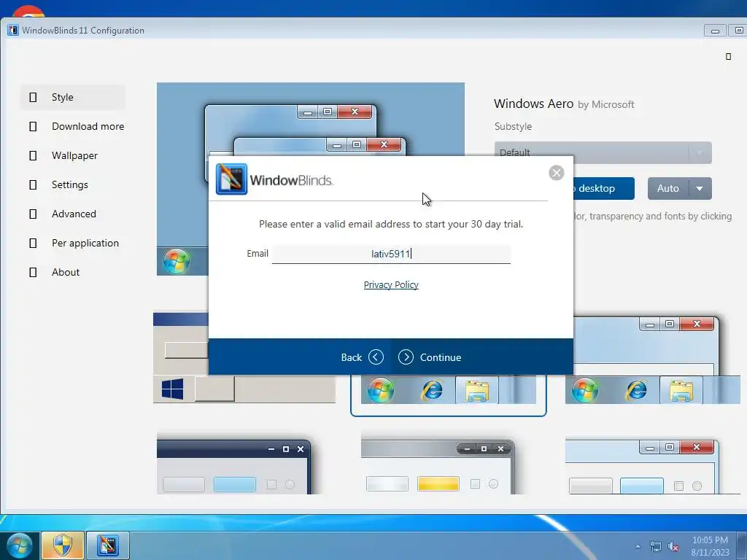Click the Download more sidebar icon

[33, 126]
